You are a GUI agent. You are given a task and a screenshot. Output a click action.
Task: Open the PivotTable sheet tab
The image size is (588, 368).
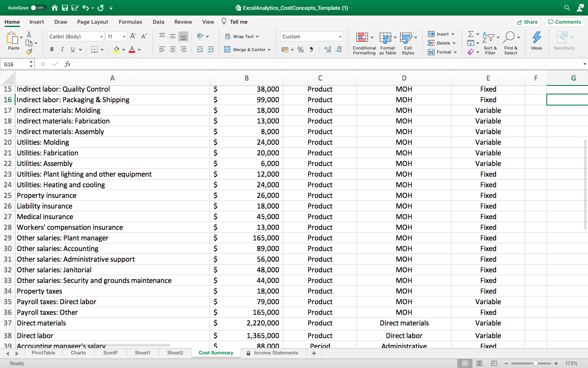43,353
